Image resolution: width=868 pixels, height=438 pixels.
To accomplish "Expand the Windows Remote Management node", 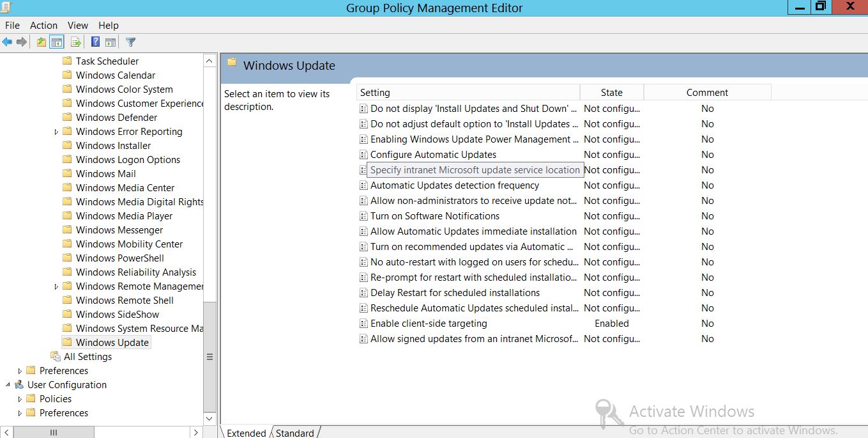I will pos(56,286).
